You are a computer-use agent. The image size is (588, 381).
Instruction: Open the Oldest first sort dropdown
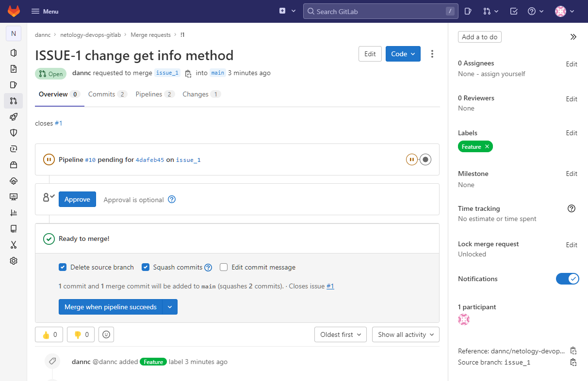point(340,334)
